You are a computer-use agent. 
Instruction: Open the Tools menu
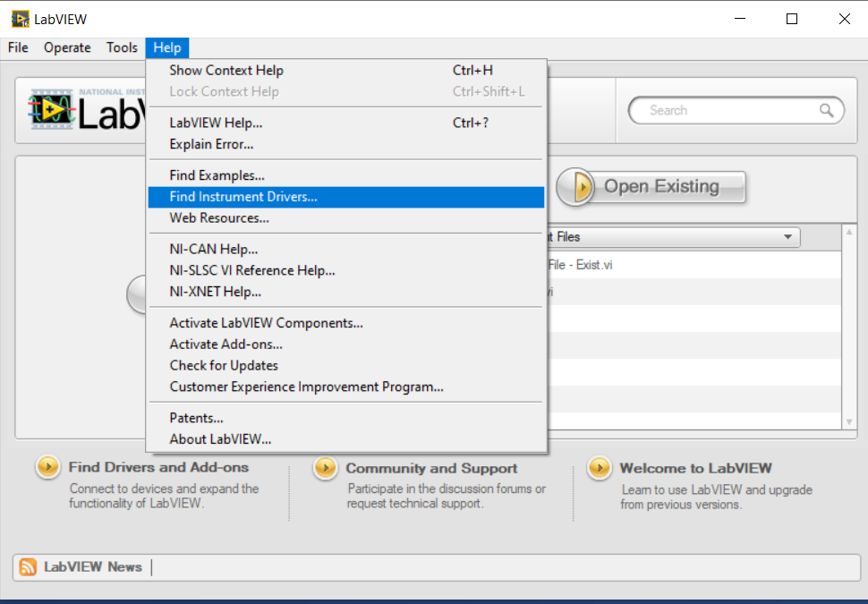122,47
